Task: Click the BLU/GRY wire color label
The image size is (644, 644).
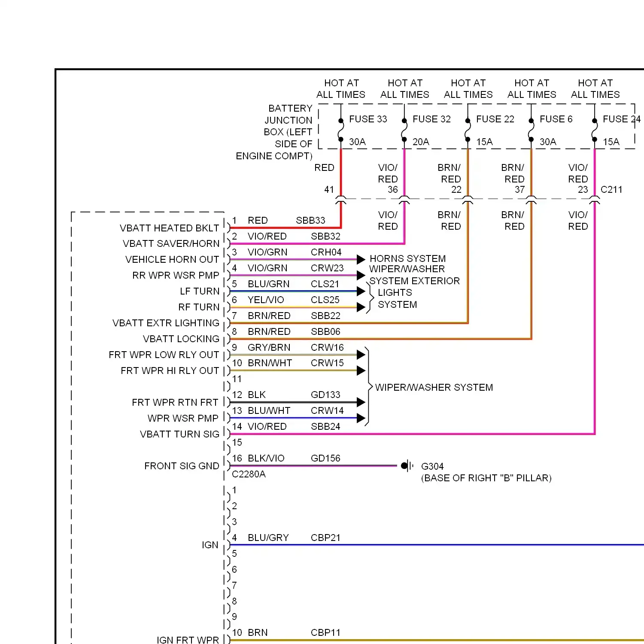Action: pyautogui.click(x=268, y=538)
